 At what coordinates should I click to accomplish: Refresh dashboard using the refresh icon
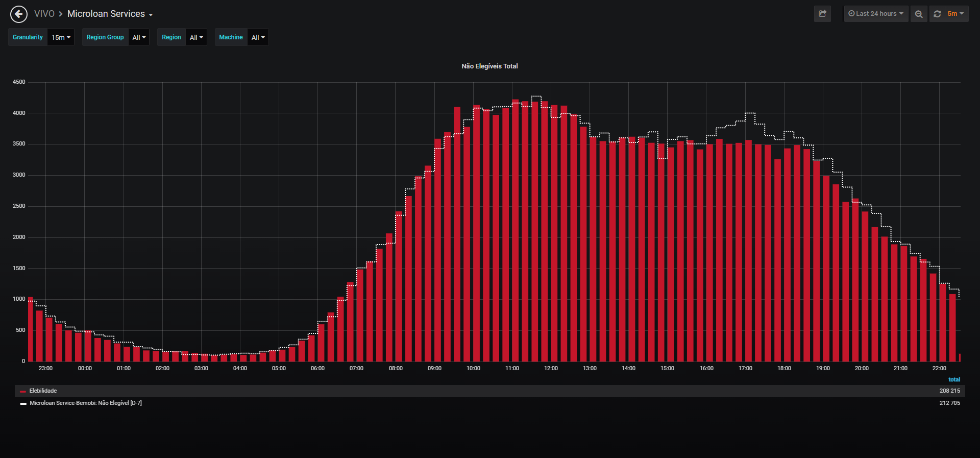point(937,14)
